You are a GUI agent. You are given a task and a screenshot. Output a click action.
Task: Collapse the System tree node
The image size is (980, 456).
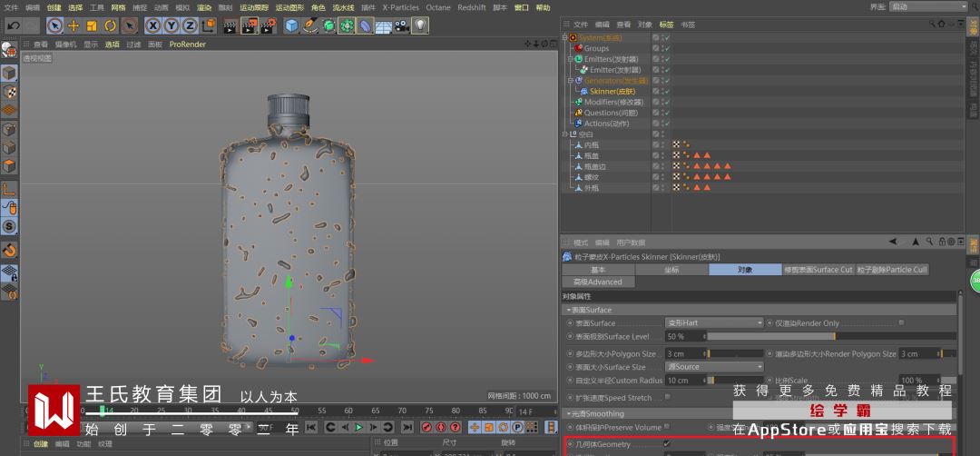(564, 37)
